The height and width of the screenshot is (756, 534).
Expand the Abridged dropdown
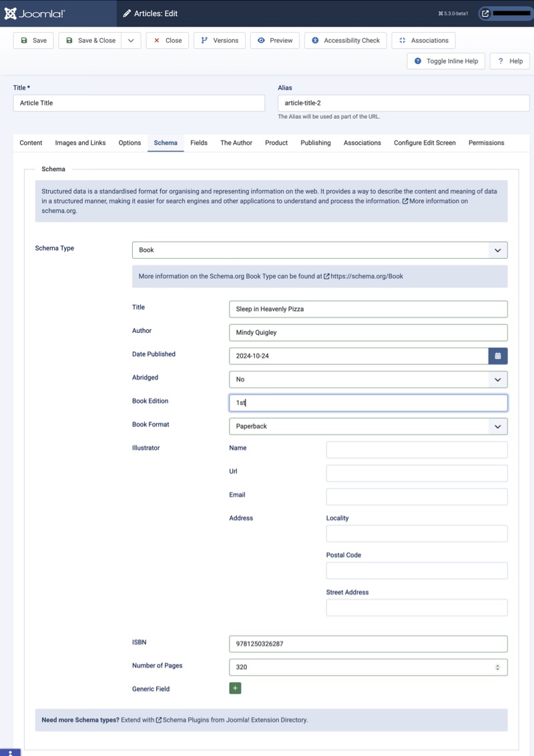tap(368, 379)
